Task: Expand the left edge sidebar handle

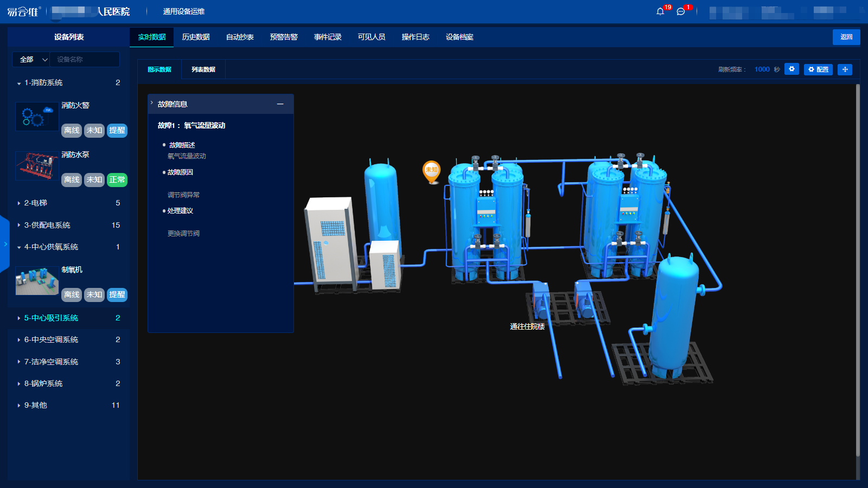Action: tap(5, 244)
